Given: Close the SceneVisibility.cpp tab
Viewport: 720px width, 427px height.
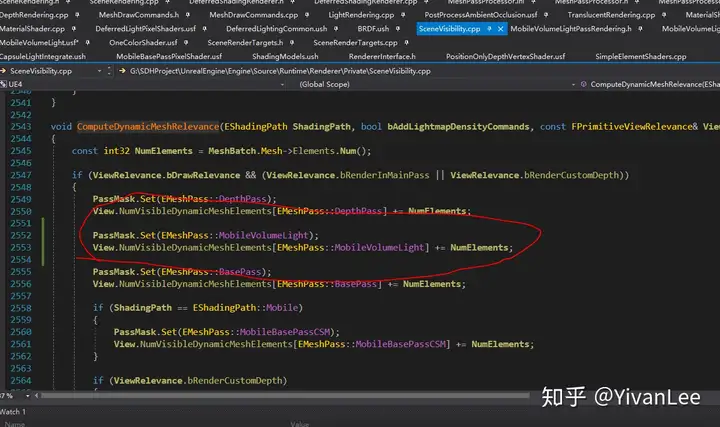Looking at the screenshot, I should tap(501, 28).
